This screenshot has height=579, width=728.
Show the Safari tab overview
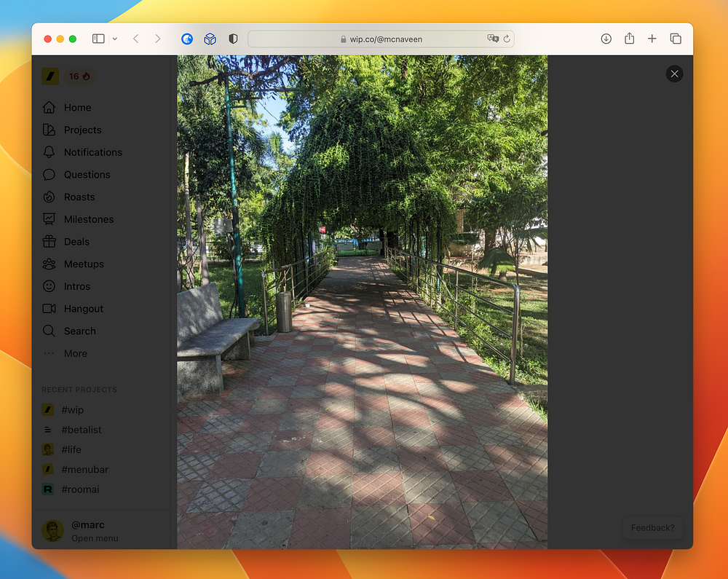[x=676, y=39]
